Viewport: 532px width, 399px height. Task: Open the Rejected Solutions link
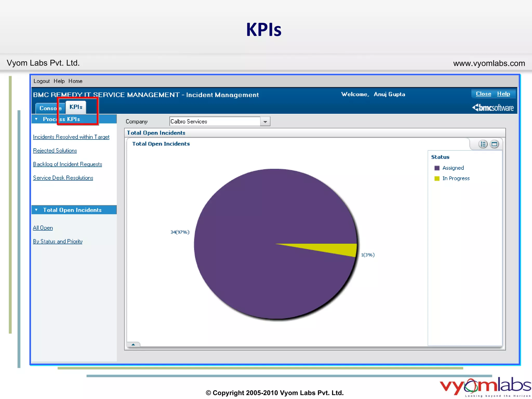[x=55, y=151]
